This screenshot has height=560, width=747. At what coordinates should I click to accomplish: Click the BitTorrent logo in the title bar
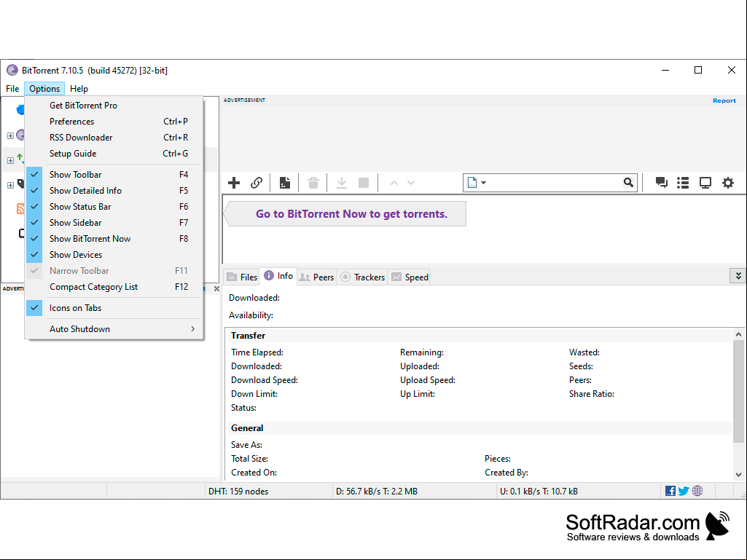[x=12, y=71]
